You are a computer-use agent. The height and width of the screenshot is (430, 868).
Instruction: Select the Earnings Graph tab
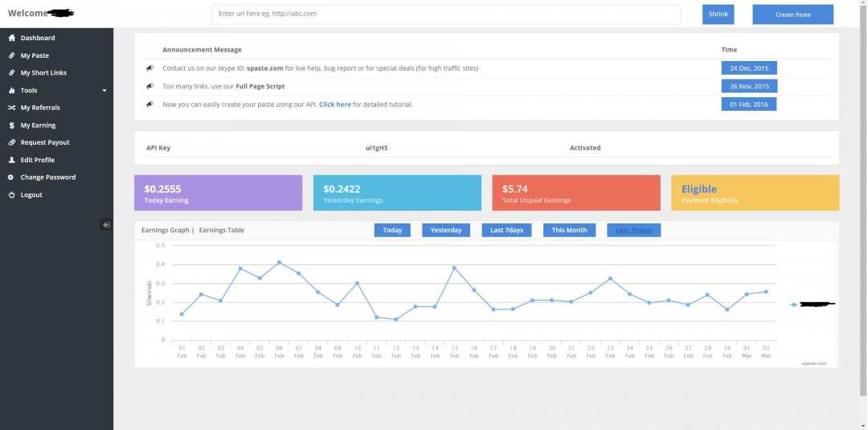[x=165, y=231]
